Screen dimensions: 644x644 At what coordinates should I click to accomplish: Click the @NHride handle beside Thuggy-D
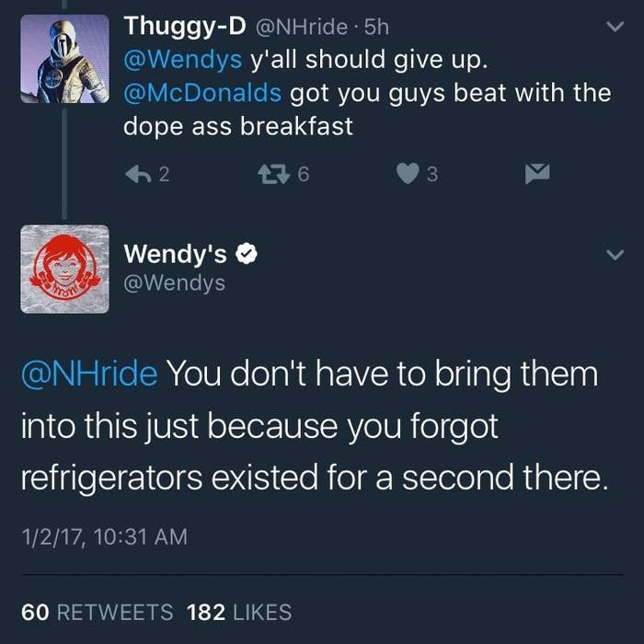[302, 27]
